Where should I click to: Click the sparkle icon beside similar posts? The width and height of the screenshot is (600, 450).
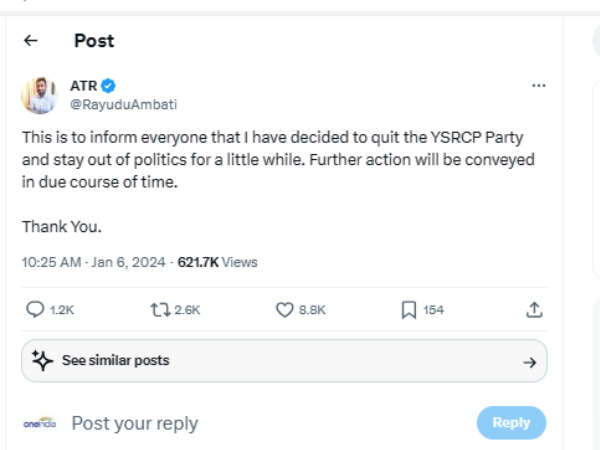42,360
